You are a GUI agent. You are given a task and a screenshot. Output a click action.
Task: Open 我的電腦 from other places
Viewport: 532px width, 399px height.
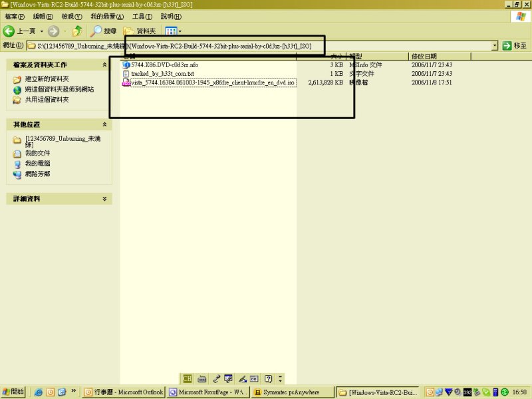[x=37, y=164]
